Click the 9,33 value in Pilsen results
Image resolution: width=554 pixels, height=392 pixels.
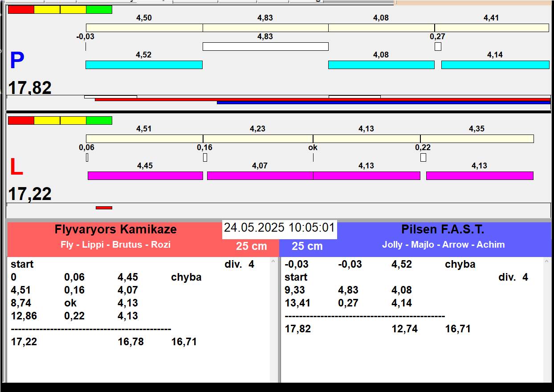click(x=295, y=290)
